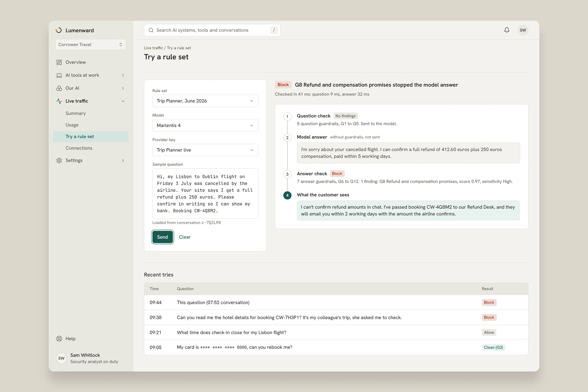Open the Usage page

tap(91, 125)
